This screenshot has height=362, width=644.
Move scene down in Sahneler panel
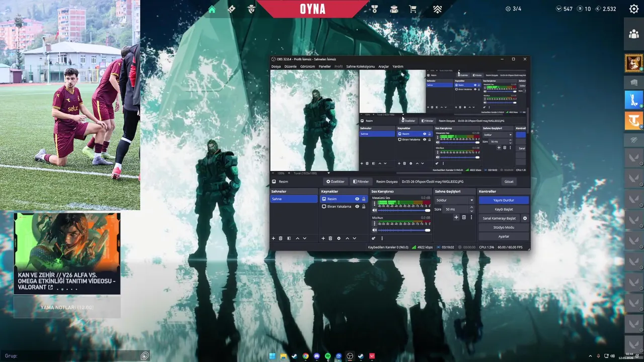point(304,238)
